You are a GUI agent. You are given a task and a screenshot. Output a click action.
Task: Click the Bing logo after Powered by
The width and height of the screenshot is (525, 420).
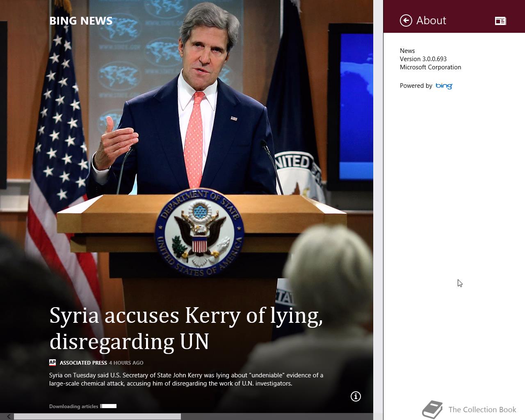point(444,86)
